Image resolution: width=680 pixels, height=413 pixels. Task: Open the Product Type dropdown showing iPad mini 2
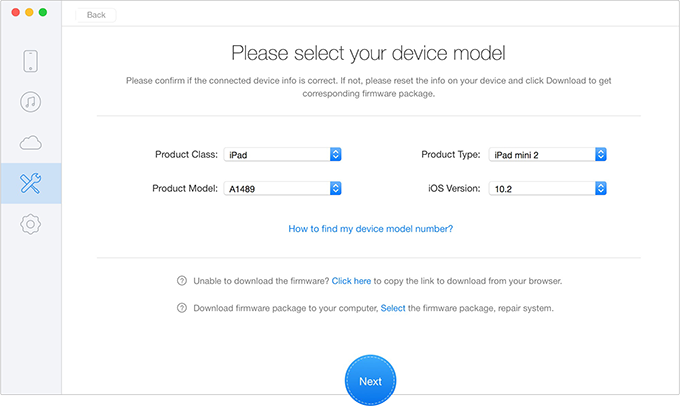point(548,154)
